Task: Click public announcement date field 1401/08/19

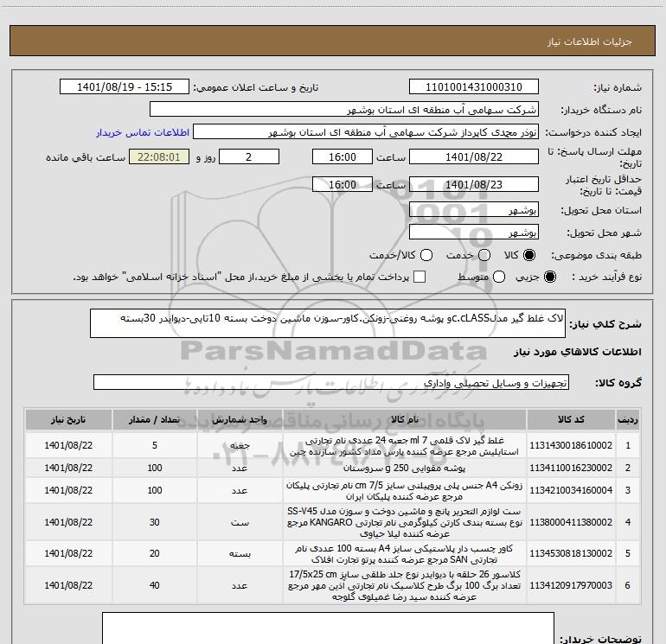Action: [125, 87]
